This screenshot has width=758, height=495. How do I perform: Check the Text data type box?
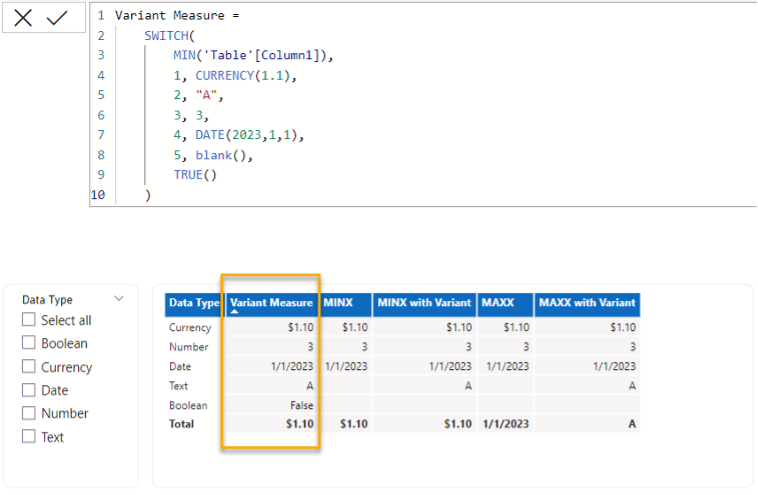tap(29, 437)
